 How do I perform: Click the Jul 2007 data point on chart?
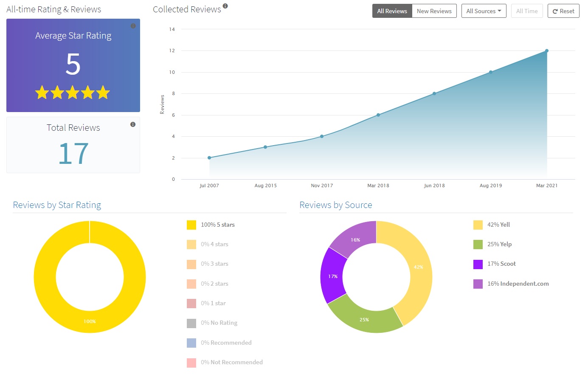tap(209, 158)
